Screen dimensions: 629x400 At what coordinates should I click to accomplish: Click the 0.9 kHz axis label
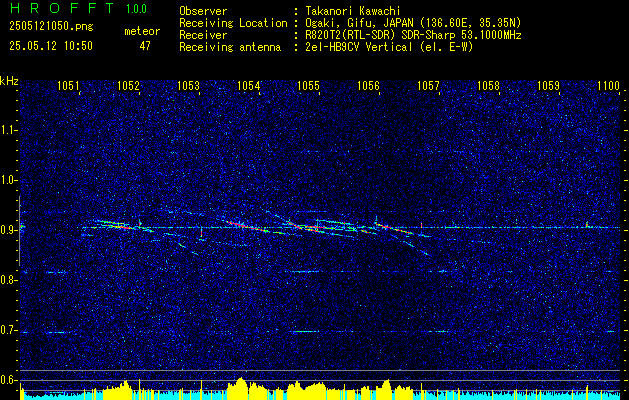click(x=8, y=230)
